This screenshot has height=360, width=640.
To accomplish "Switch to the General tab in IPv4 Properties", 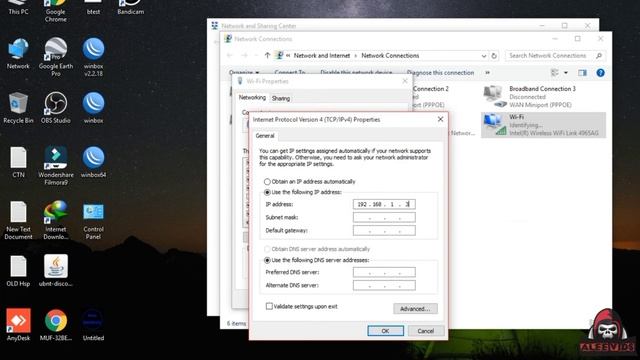I will point(265,136).
